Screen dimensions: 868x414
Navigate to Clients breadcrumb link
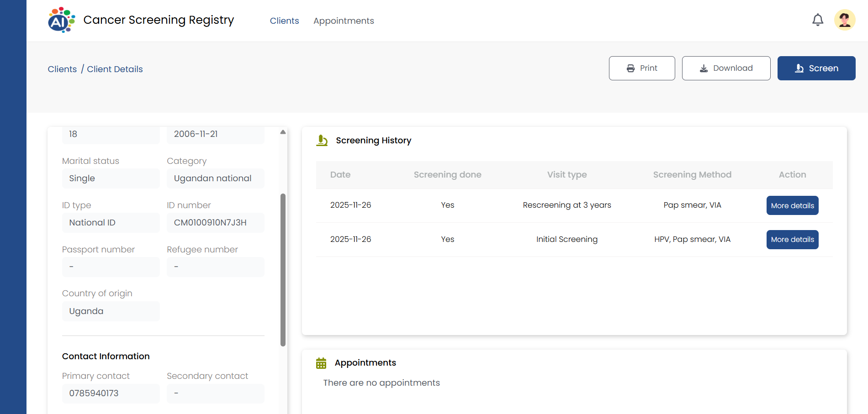62,69
